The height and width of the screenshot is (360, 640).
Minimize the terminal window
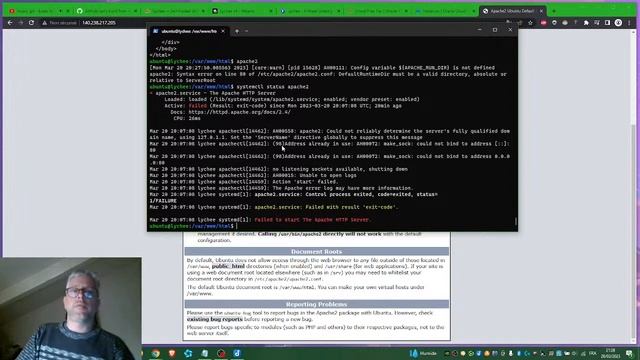click(x=480, y=30)
